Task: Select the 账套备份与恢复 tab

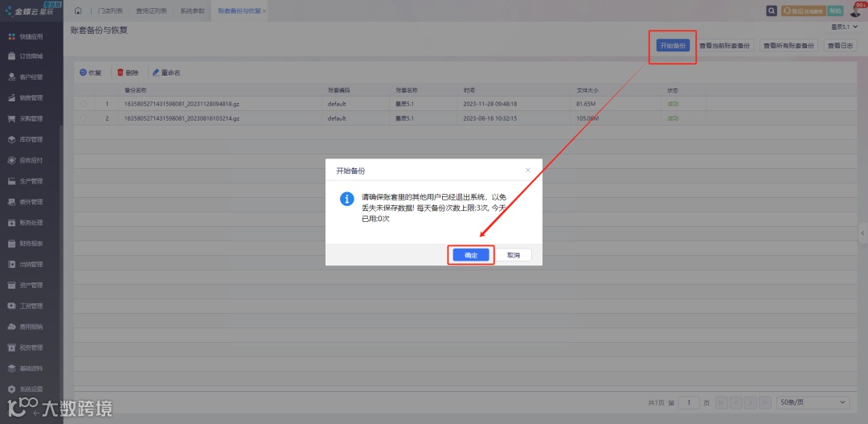Action: [x=239, y=11]
